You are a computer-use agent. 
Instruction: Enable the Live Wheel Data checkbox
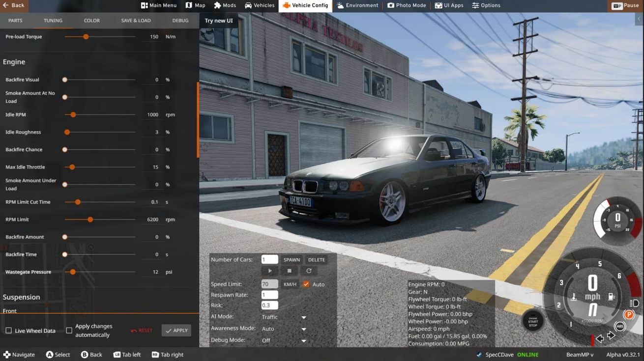[8, 331]
